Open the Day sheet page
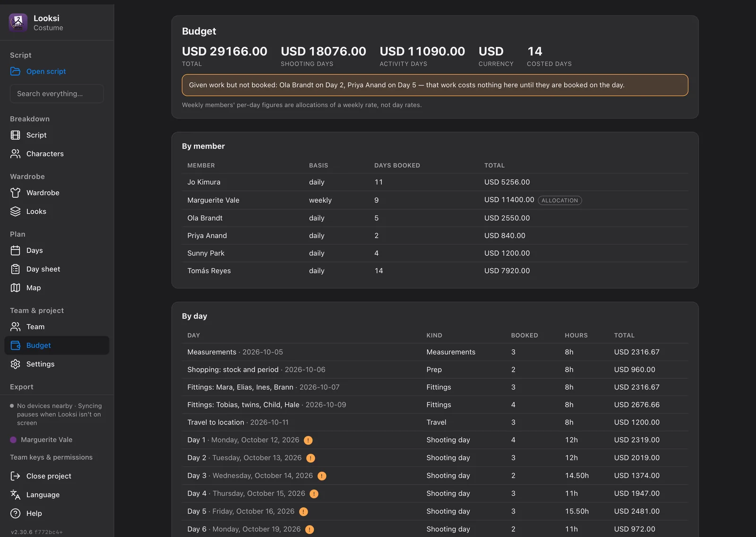 point(57,269)
